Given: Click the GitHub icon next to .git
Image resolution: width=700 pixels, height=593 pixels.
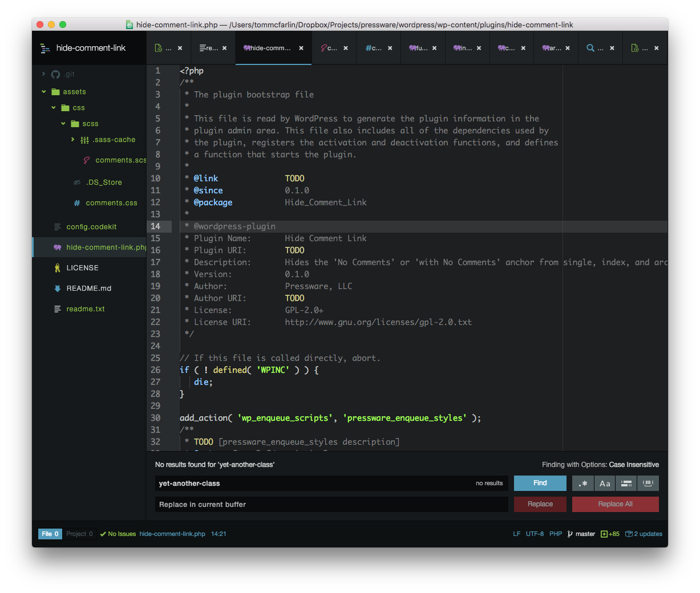Looking at the screenshot, I should [x=55, y=74].
